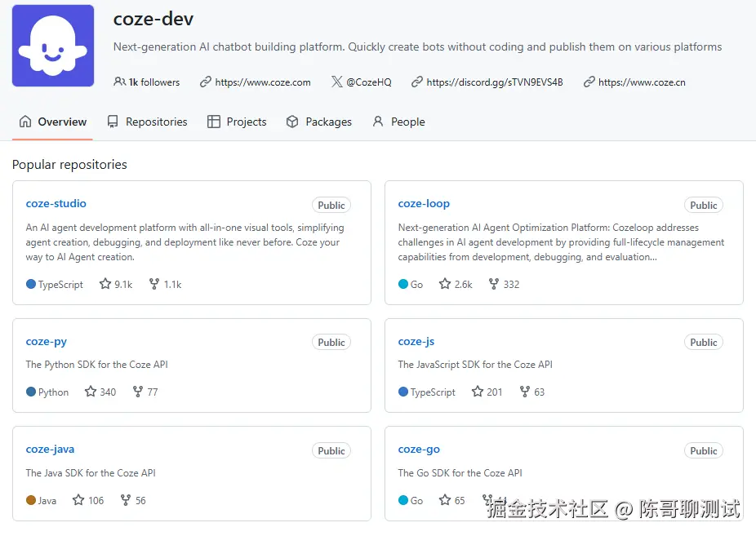Click the TypeScript language dot on coze-studio

click(31, 284)
